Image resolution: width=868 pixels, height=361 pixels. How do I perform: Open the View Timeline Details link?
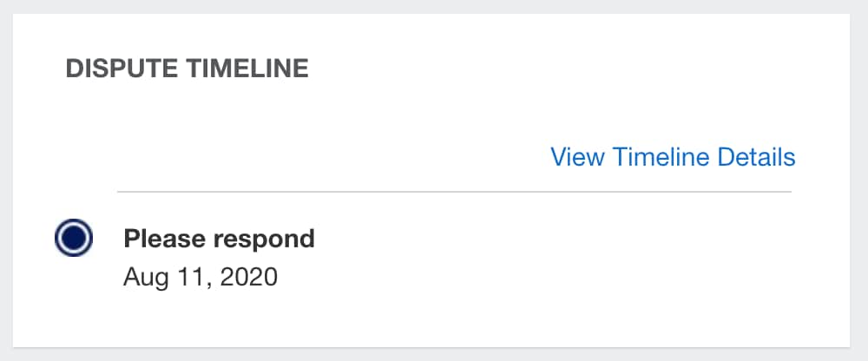pyautogui.click(x=673, y=157)
